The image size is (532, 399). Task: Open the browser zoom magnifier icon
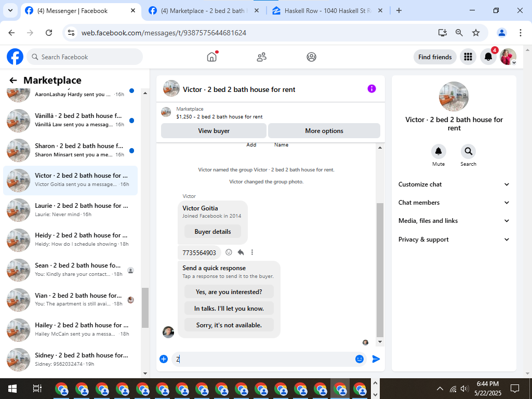(x=459, y=33)
